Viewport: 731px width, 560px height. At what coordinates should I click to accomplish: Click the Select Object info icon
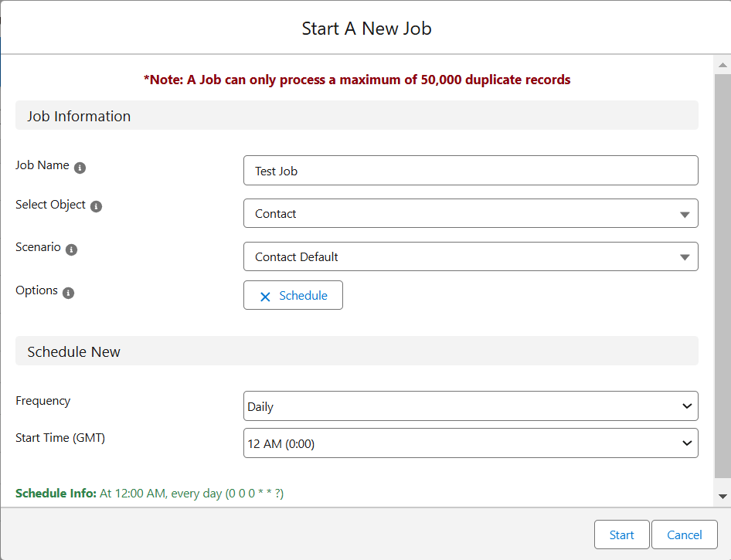(96, 206)
